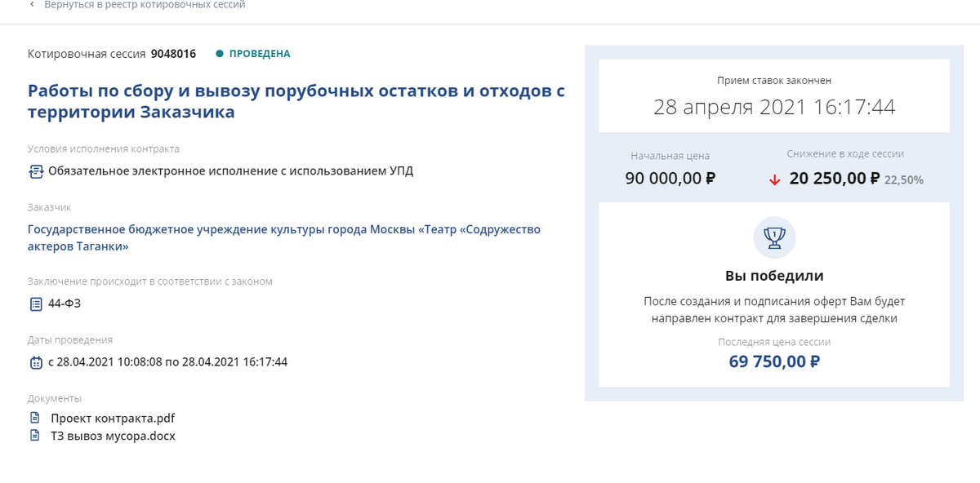Click the back chevron arrow icon
The height and width of the screenshot is (483, 980).
pyautogui.click(x=32, y=5)
